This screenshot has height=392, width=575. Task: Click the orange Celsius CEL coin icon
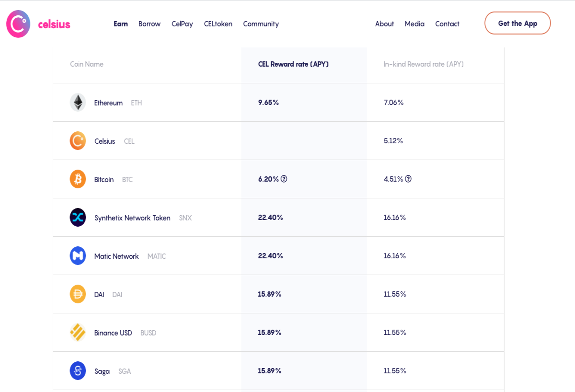click(78, 141)
